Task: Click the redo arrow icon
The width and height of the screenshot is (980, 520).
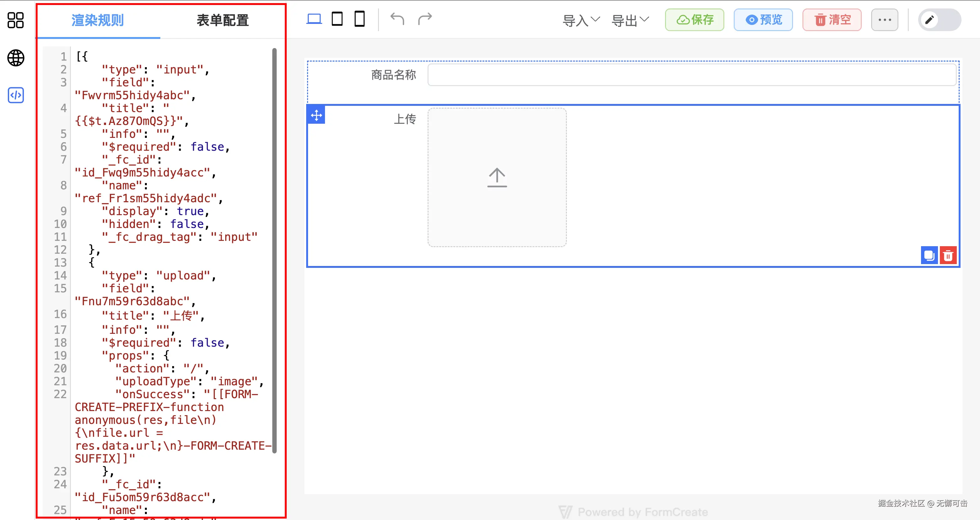Action: [425, 19]
